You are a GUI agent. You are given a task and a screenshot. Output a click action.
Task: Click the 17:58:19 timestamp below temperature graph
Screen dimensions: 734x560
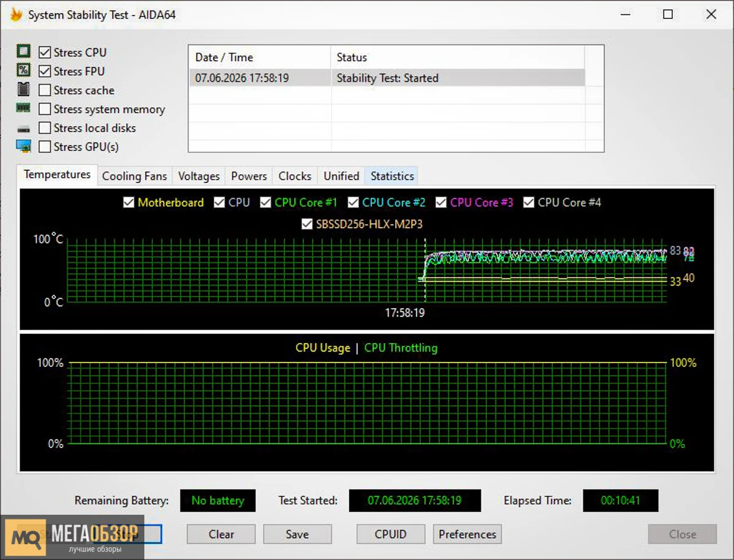tap(405, 312)
